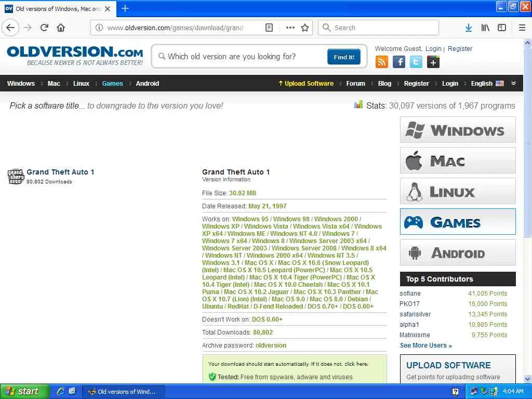The image size is (532, 399).
Task: Open contributor sofiane's profile
Action: click(410, 293)
